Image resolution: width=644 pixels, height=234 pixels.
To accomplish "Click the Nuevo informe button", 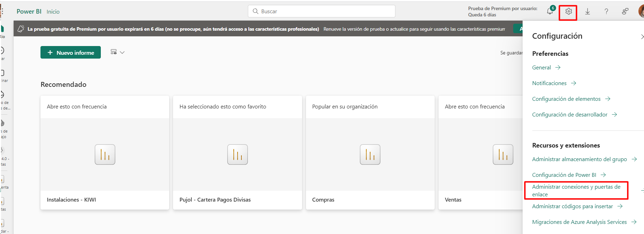I will click(70, 52).
